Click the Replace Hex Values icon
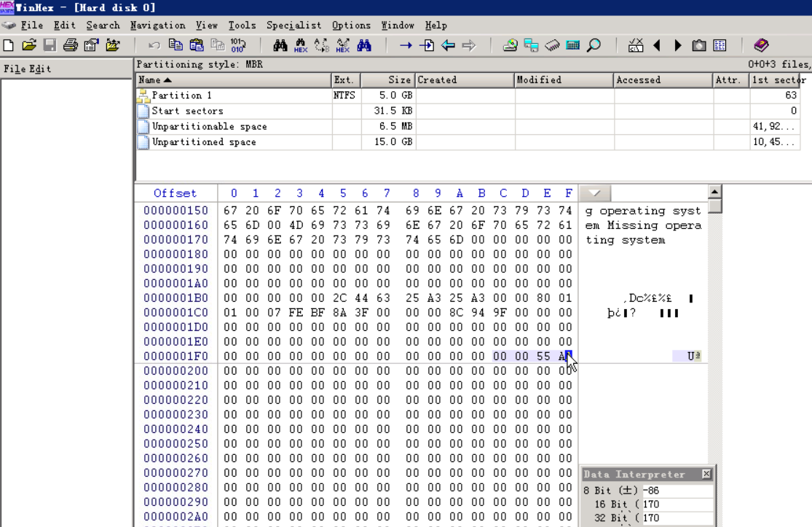Screen dimensions: 812x527 tap(343, 46)
